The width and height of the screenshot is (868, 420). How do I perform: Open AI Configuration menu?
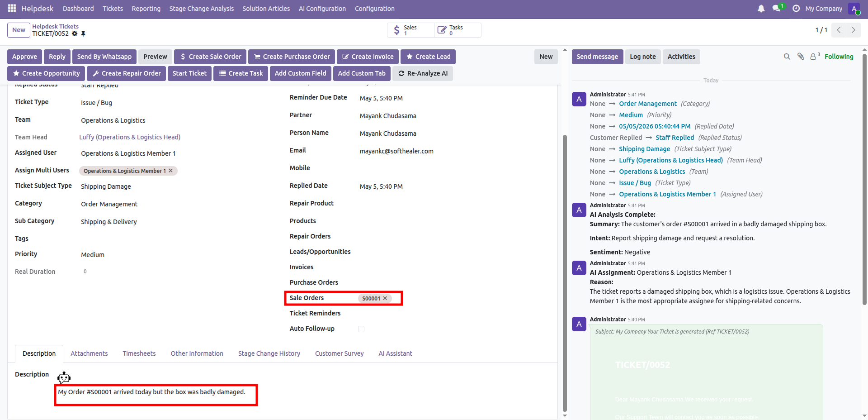coord(322,9)
